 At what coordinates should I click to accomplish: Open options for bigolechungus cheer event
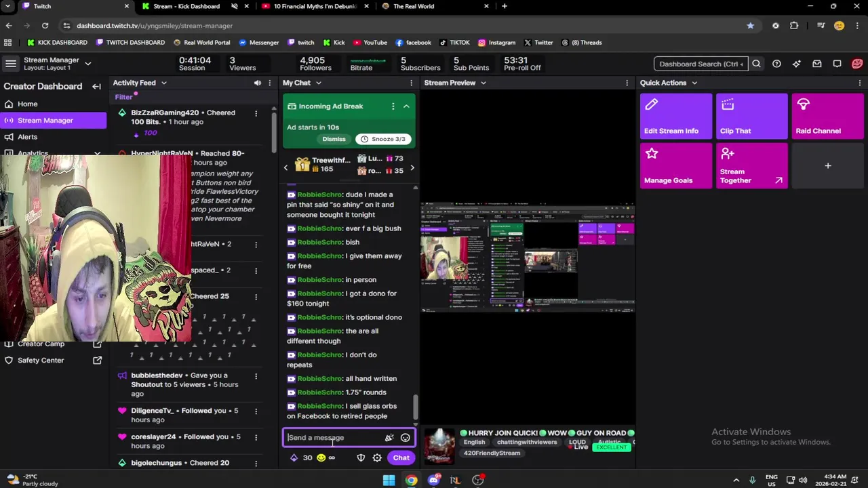click(x=256, y=463)
